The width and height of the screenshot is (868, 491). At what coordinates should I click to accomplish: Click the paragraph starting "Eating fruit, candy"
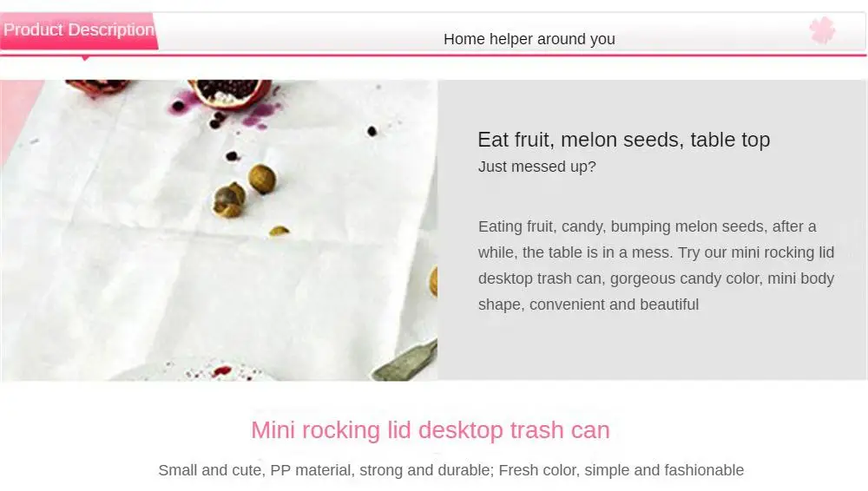click(x=656, y=265)
